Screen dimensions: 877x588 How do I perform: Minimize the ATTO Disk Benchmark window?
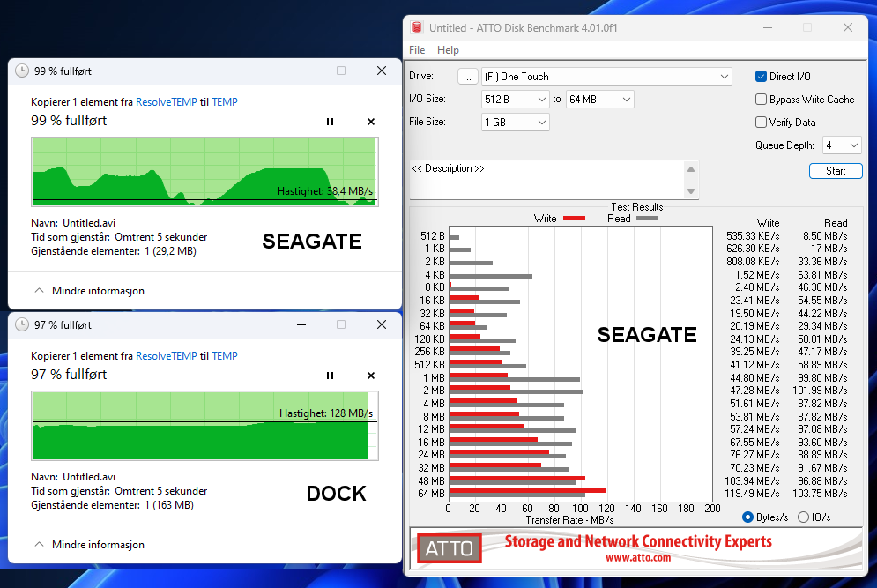point(768,27)
